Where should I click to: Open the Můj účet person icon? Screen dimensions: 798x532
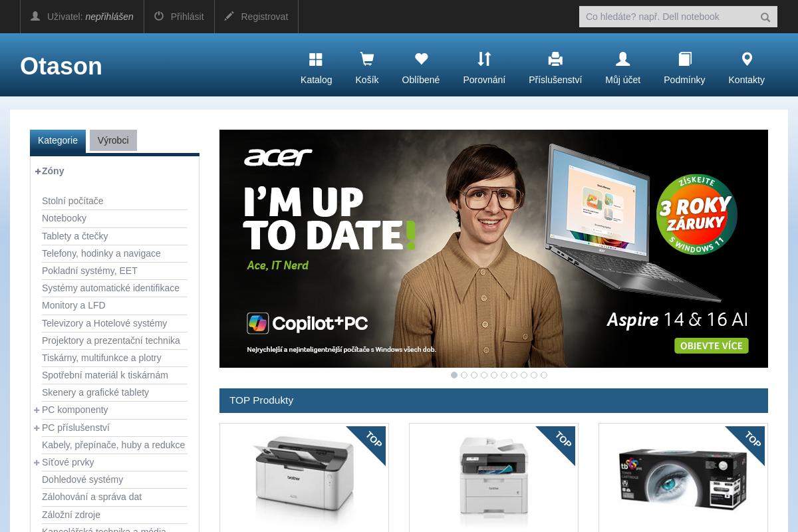coord(623,60)
